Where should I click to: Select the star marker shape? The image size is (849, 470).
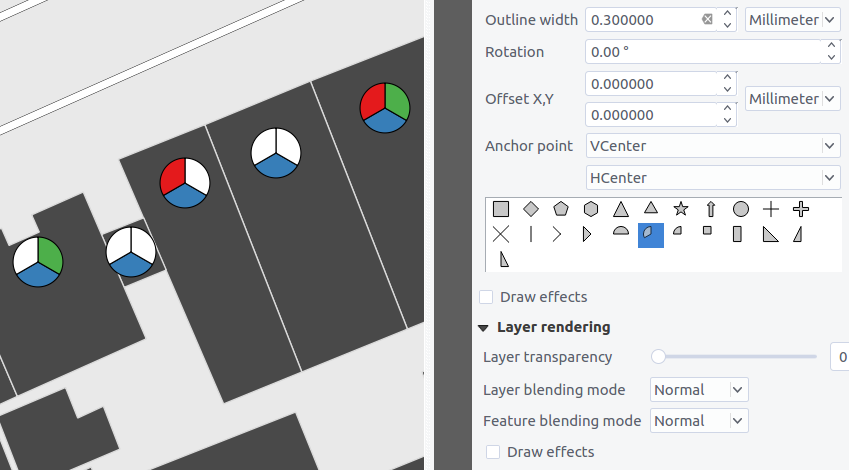[681, 209]
